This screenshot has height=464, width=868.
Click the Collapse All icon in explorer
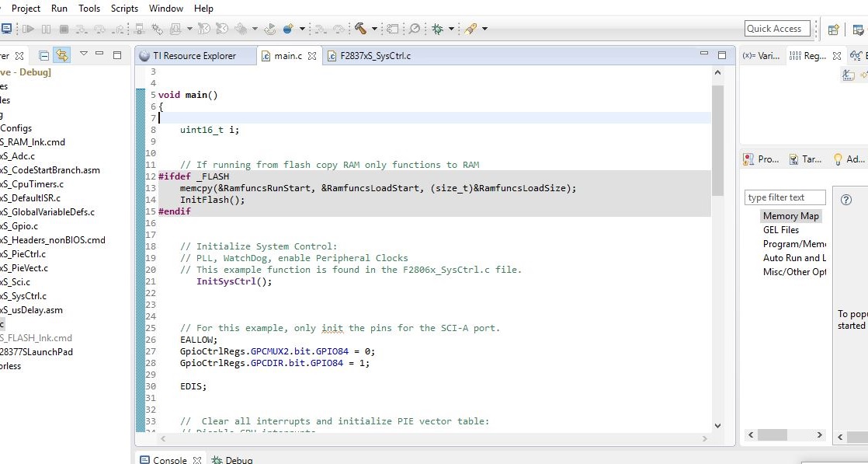(43, 55)
